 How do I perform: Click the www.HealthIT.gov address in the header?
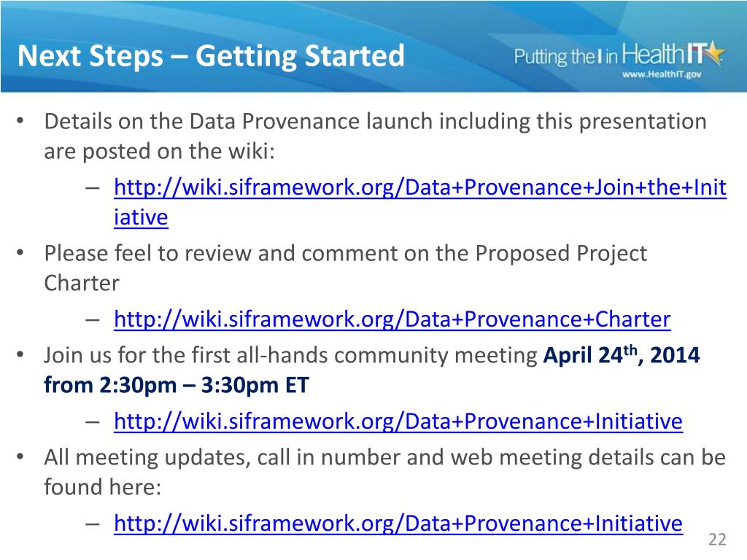click(662, 75)
